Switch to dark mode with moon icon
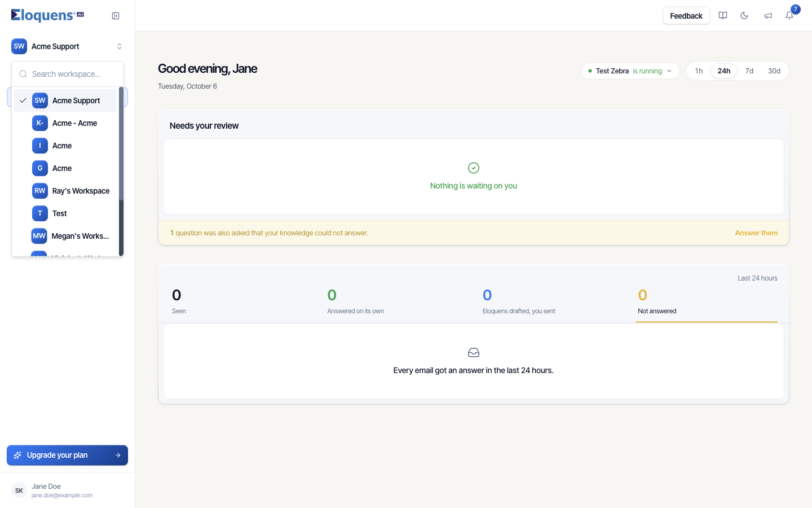812x508 pixels. [x=744, y=16]
